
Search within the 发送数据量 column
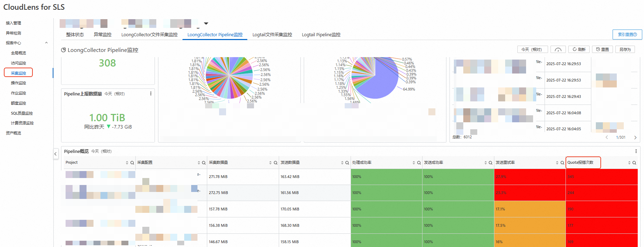pyautogui.click(x=347, y=163)
